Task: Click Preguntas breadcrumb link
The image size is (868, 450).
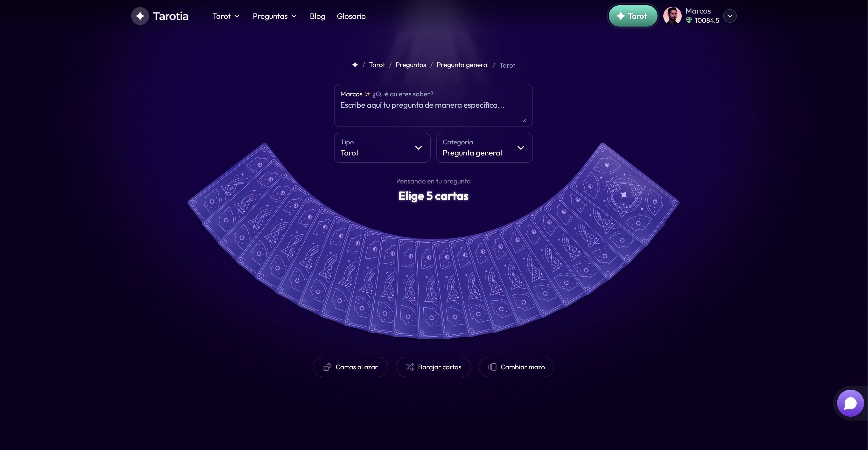Action: pyautogui.click(x=410, y=65)
